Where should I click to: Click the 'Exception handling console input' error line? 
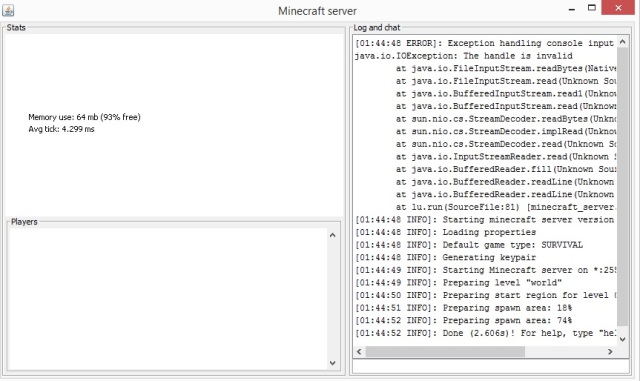coord(484,43)
